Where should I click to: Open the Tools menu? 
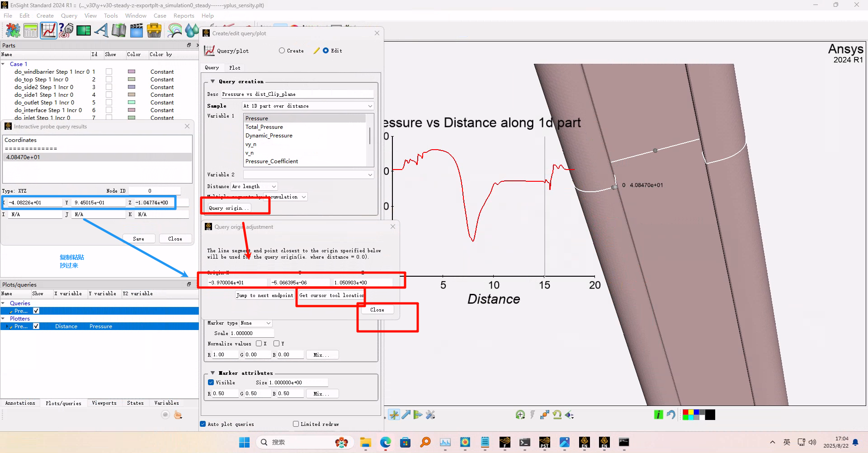click(x=111, y=15)
